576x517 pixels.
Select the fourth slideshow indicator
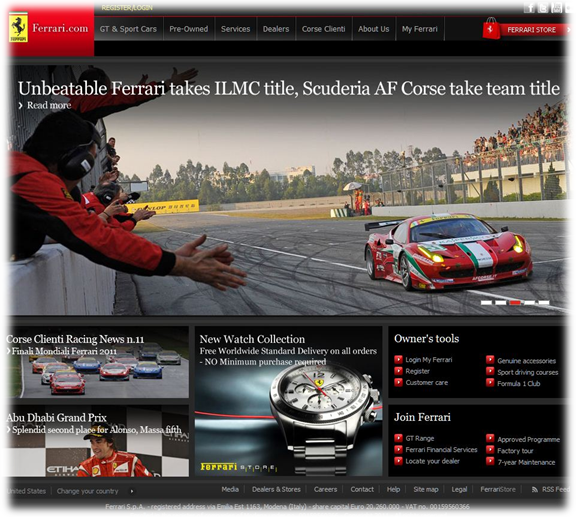pyautogui.click(x=530, y=302)
